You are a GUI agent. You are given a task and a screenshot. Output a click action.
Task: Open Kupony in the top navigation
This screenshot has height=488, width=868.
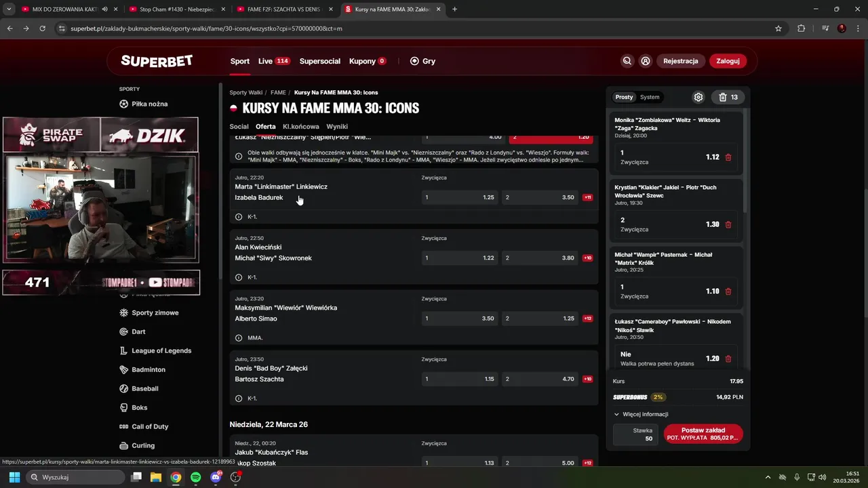(x=368, y=61)
